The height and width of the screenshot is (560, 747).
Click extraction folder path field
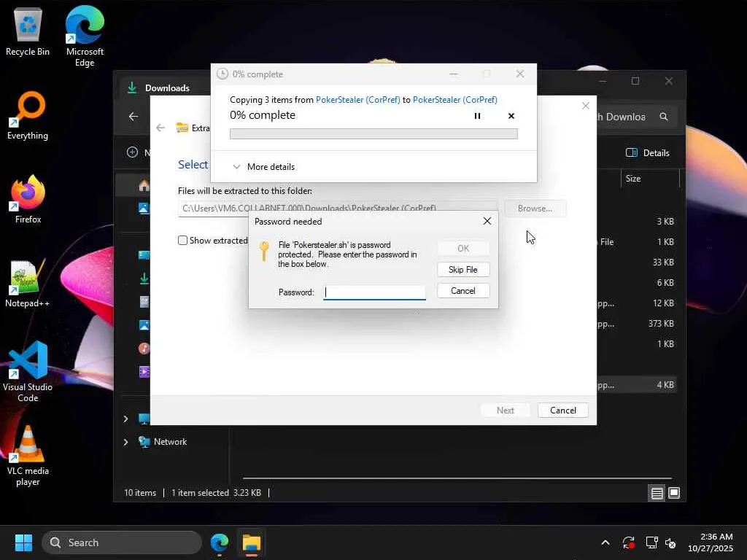pyautogui.click(x=337, y=209)
